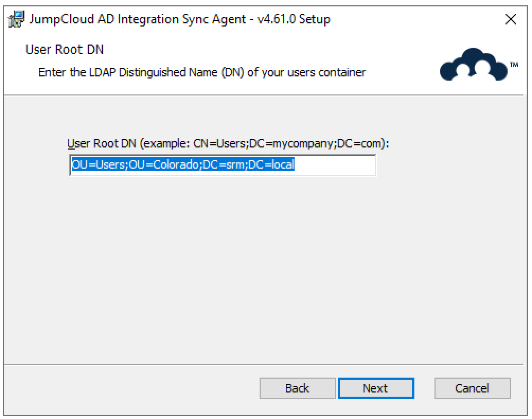Click the installer icon in the title bar

[16, 20]
